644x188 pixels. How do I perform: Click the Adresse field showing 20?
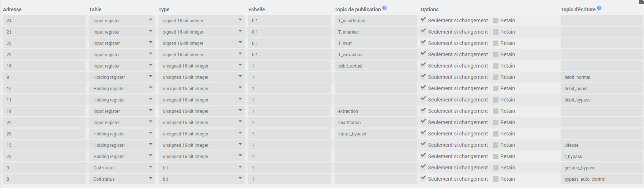44,123
